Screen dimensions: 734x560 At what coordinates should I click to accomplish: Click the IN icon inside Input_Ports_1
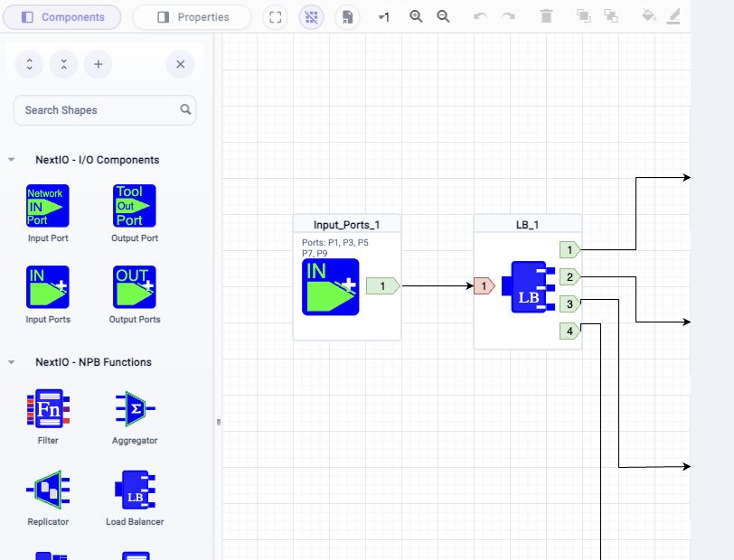tap(331, 287)
